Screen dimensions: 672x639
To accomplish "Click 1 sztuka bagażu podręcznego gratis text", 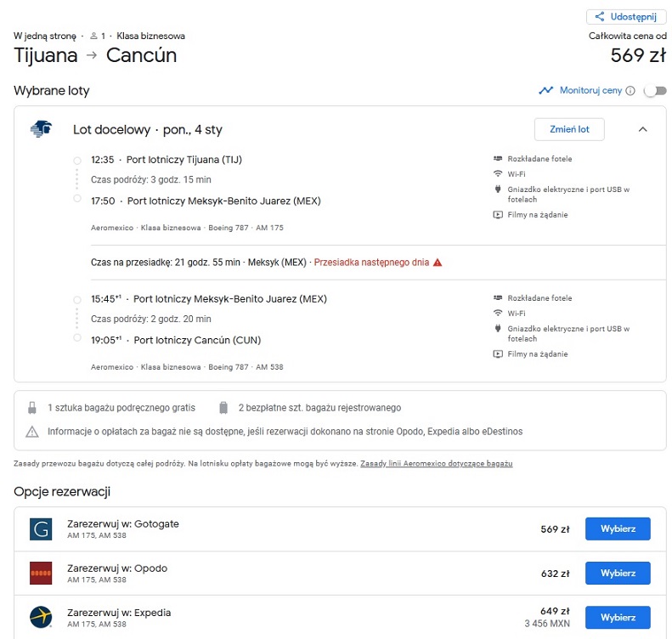I will click(121, 408).
